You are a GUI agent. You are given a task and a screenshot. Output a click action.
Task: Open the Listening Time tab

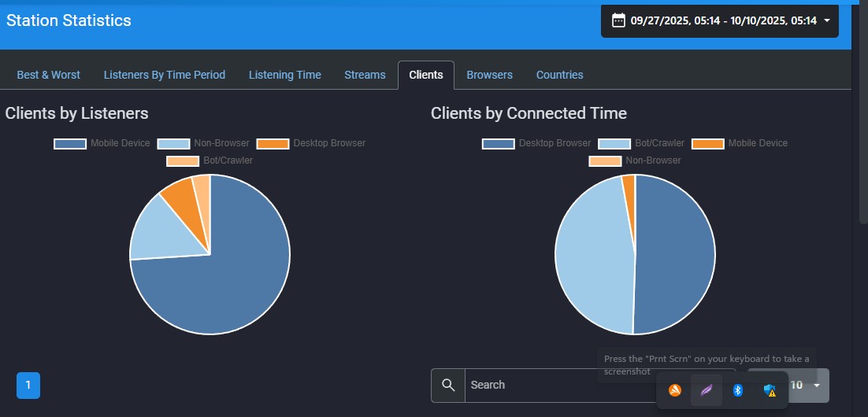click(284, 75)
